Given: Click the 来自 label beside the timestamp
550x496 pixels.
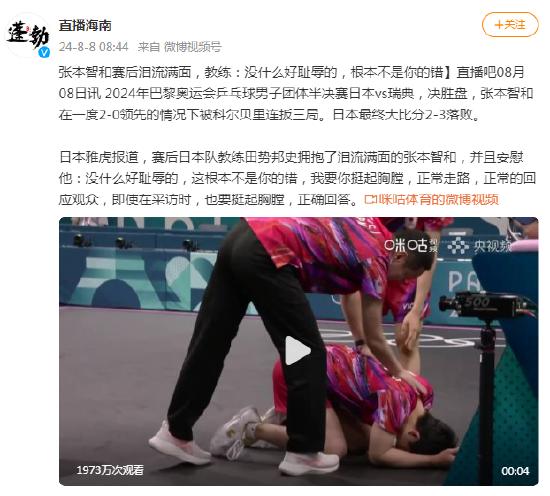Looking at the screenshot, I should pos(148,47).
